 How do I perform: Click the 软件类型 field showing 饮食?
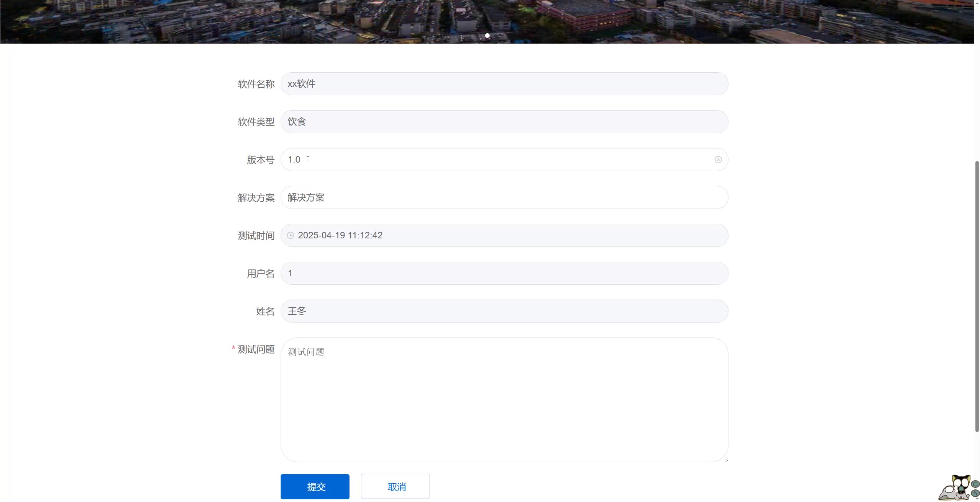pyautogui.click(x=504, y=122)
